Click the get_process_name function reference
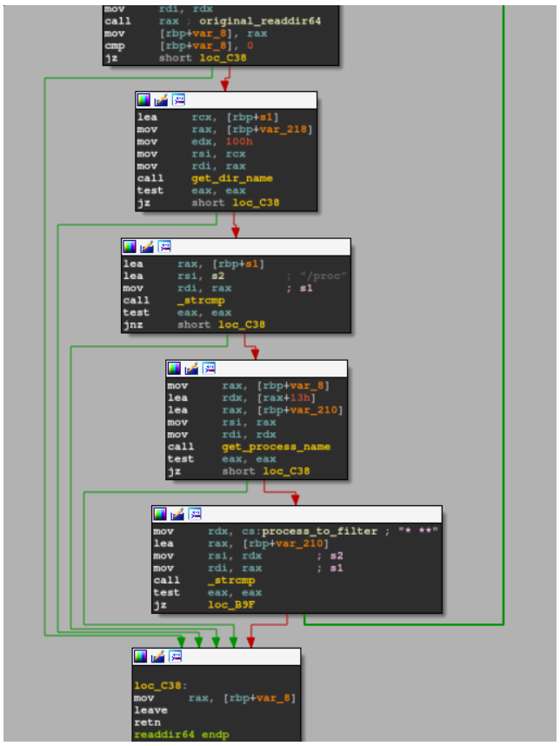The height and width of the screenshot is (746, 560). point(276,447)
